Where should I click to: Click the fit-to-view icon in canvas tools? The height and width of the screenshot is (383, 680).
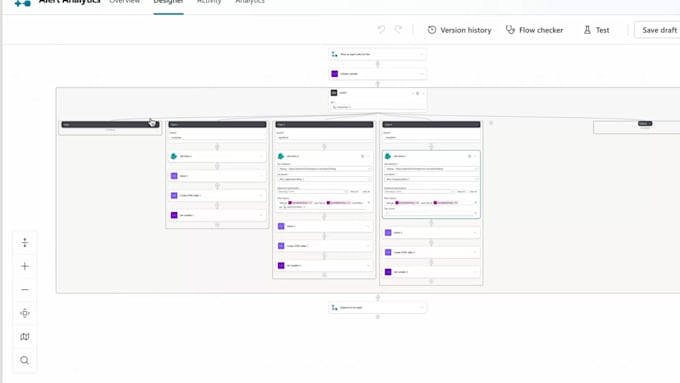25,313
